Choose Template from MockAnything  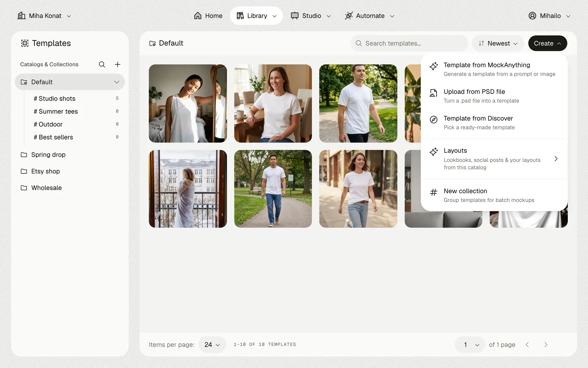pyautogui.click(x=494, y=69)
